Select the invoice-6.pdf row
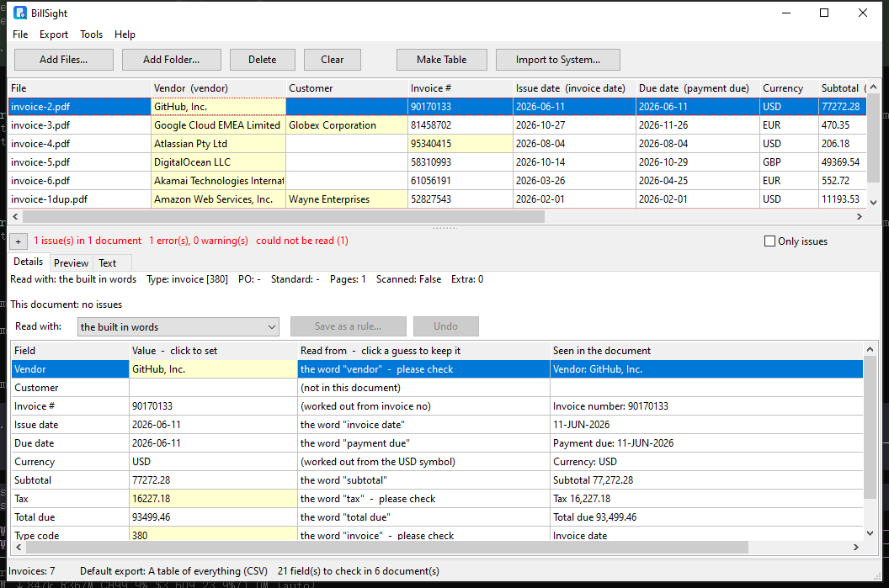 tap(437, 181)
